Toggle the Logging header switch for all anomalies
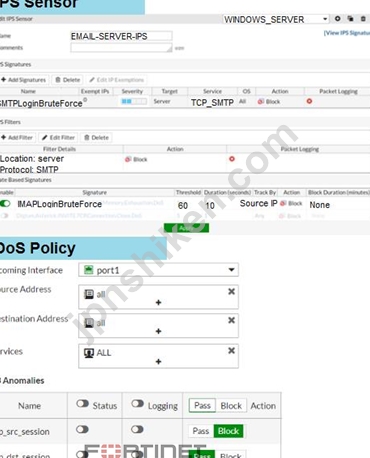 click(x=137, y=404)
